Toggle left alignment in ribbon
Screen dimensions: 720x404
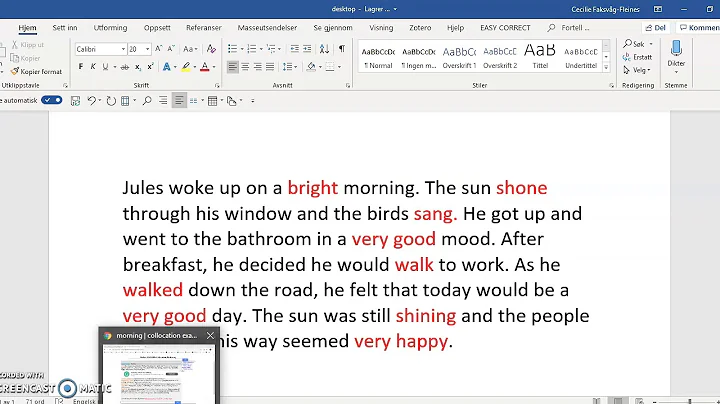tap(233, 67)
